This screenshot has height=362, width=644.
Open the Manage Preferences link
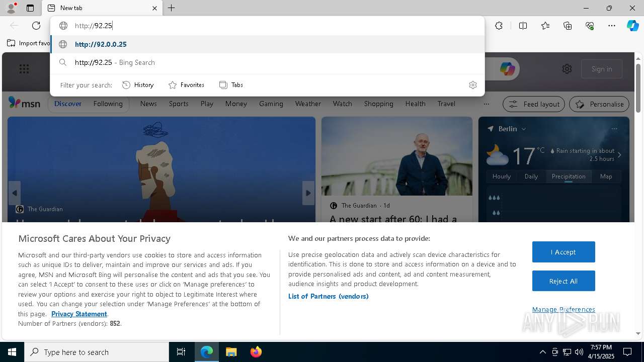(563, 309)
